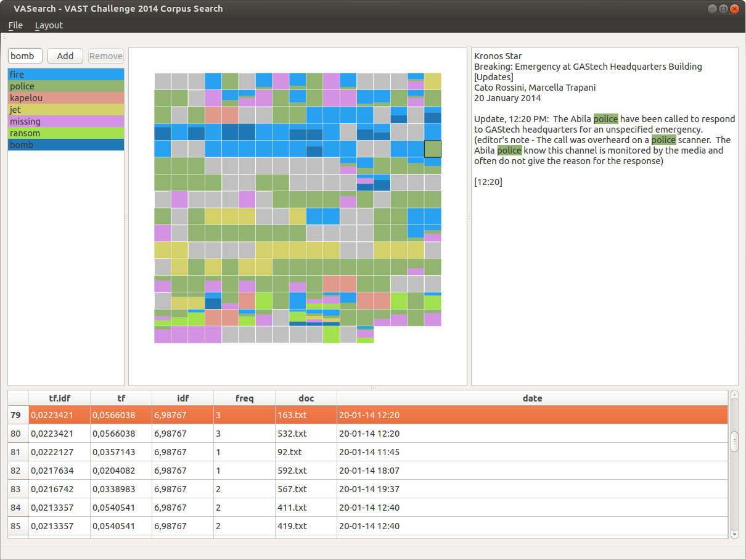Image resolution: width=746 pixels, height=560 pixels.
Task: Click the date cell 20-01-14 11:45
Action: [532, 452]
